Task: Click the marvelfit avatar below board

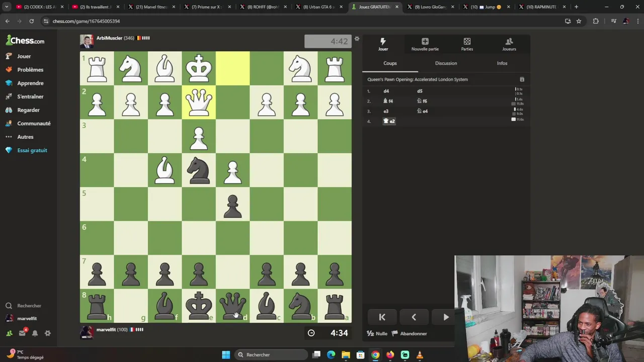Action: click(x=87, y=332)
